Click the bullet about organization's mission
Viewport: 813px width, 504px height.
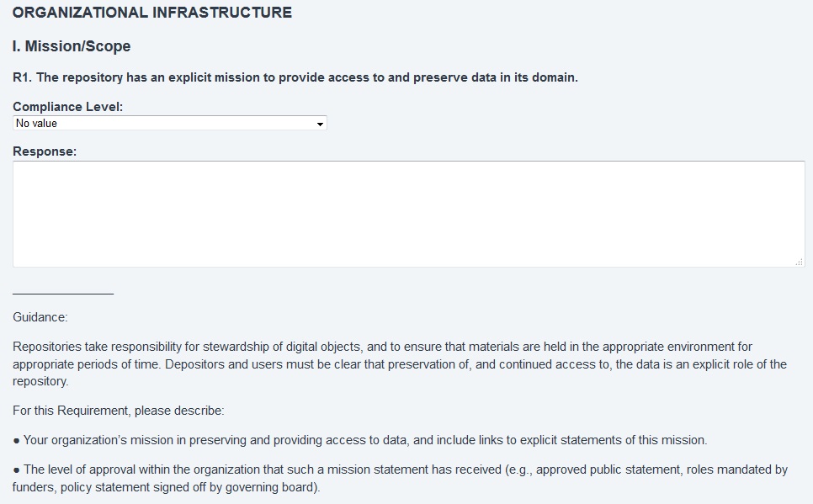[360, 440]
